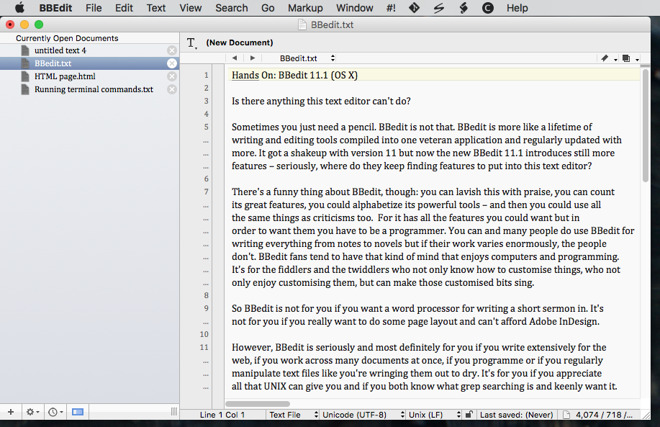Screen dimensions: 660x427
Task: Click the vertical scrollbar thumb
Action: pos(645,125)
